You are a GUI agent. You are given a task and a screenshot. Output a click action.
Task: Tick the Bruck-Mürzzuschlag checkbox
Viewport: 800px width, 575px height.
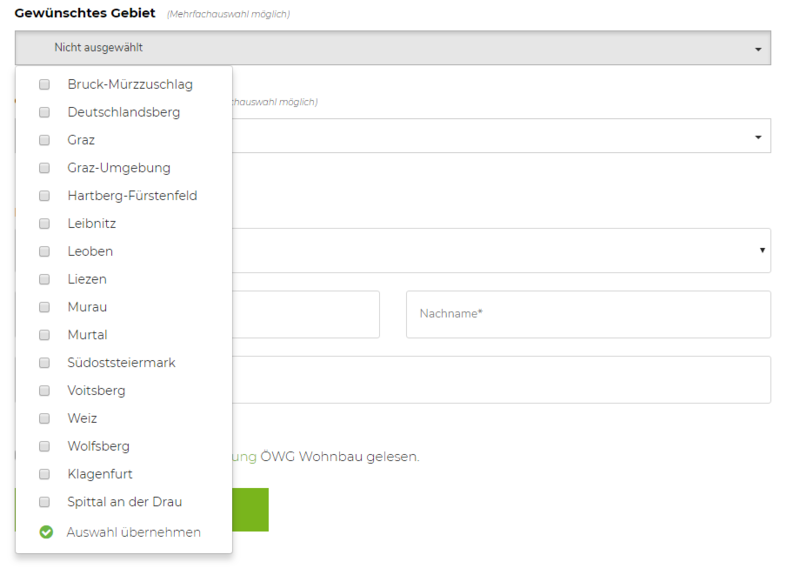point(44,85)
